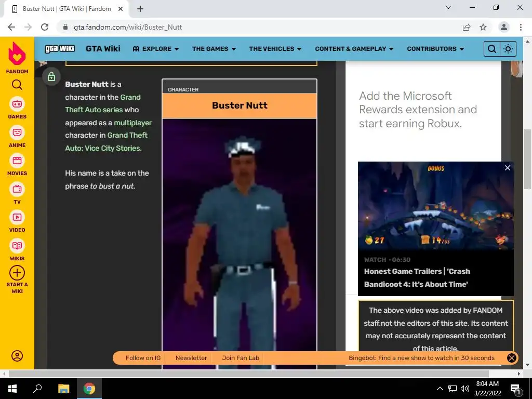The image size is (532, 399).
Task: Click the Microsoft Rewards advertisement
Action: pos(418,110)
